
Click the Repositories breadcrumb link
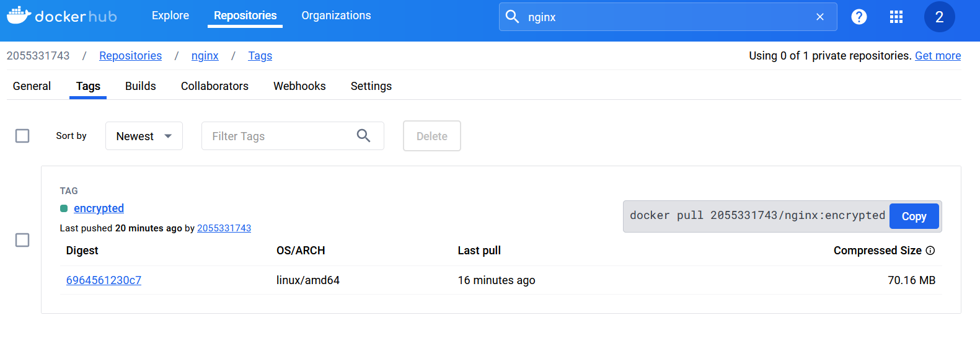(x=130, y=56)
